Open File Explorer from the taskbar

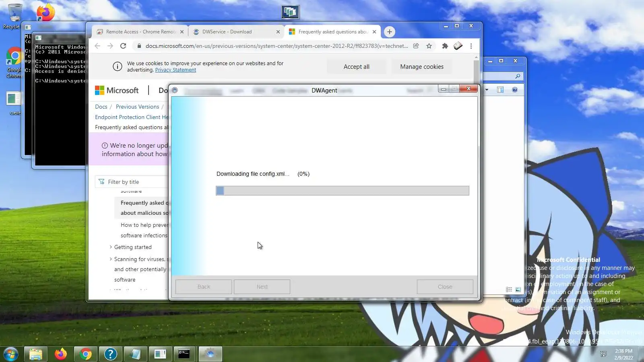coord(36,354)
